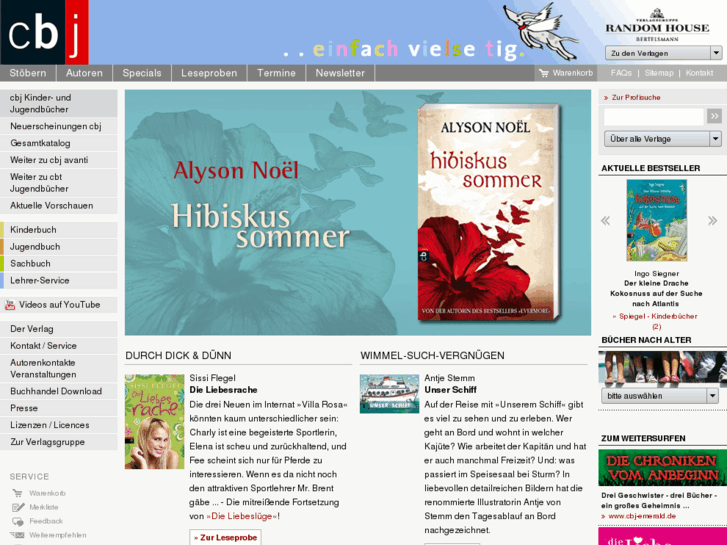Open www.cbj-emerald.de link
This screenshot has width=727, height=545.
pos(642,516)
